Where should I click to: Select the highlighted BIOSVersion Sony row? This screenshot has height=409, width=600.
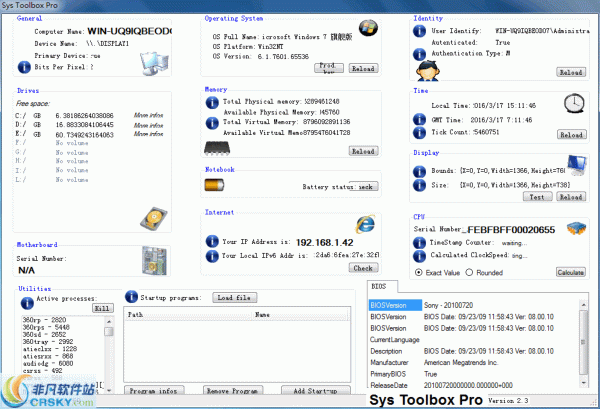474,305
